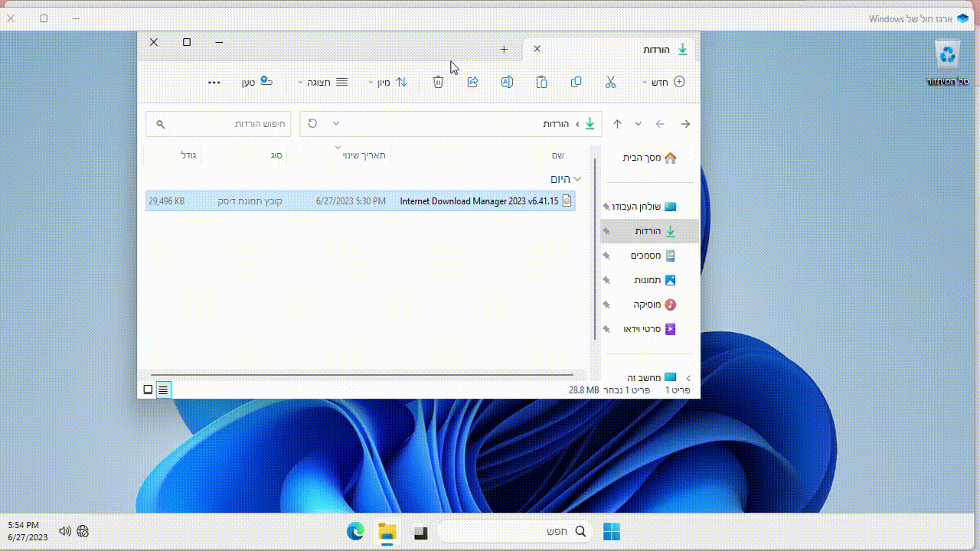This screenshot has width=980, height=551.
Task: Collapse the Today (היום) group
Action: (x=577, y=179)
